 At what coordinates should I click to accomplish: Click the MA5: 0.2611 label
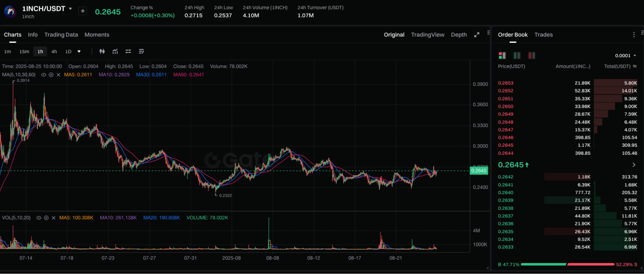coord(78,75)
